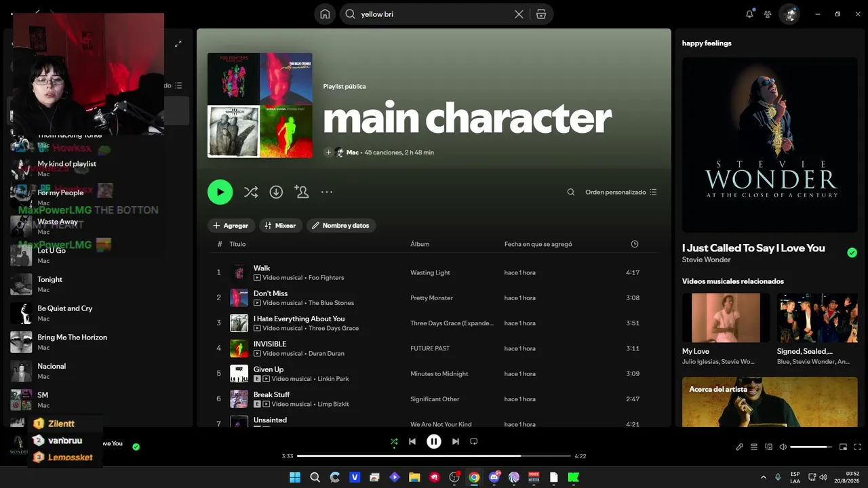Mute the Spotify volume
Screen dimensions: 868x488
coord(783,447)
